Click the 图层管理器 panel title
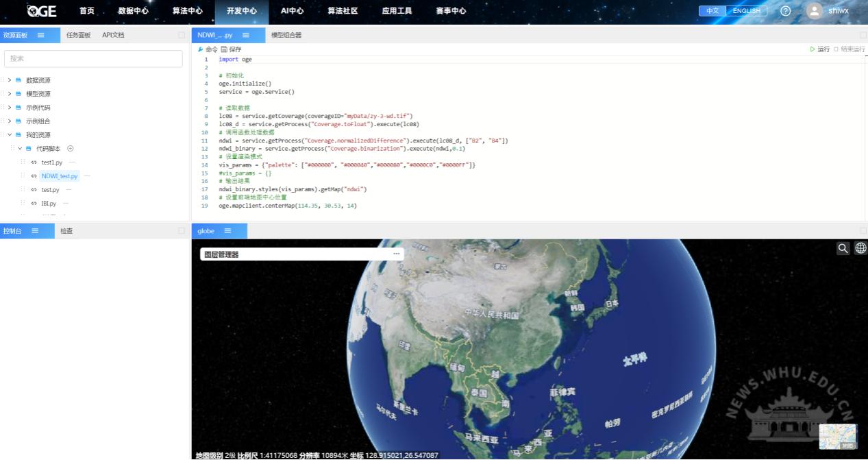 click(221, 254)
